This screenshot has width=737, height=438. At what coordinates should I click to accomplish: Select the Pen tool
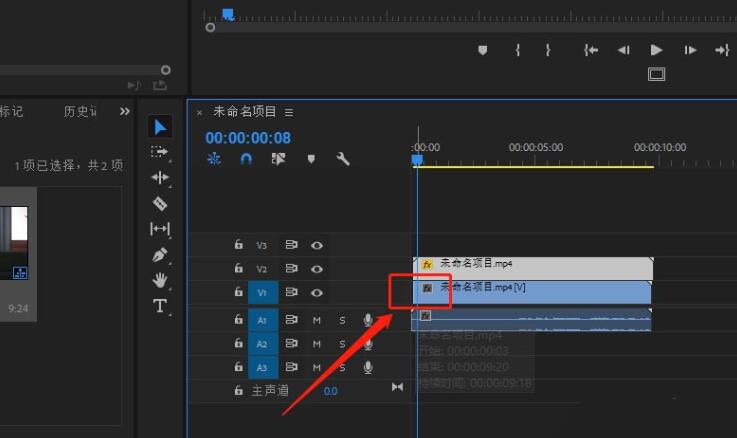coord(160,255)
